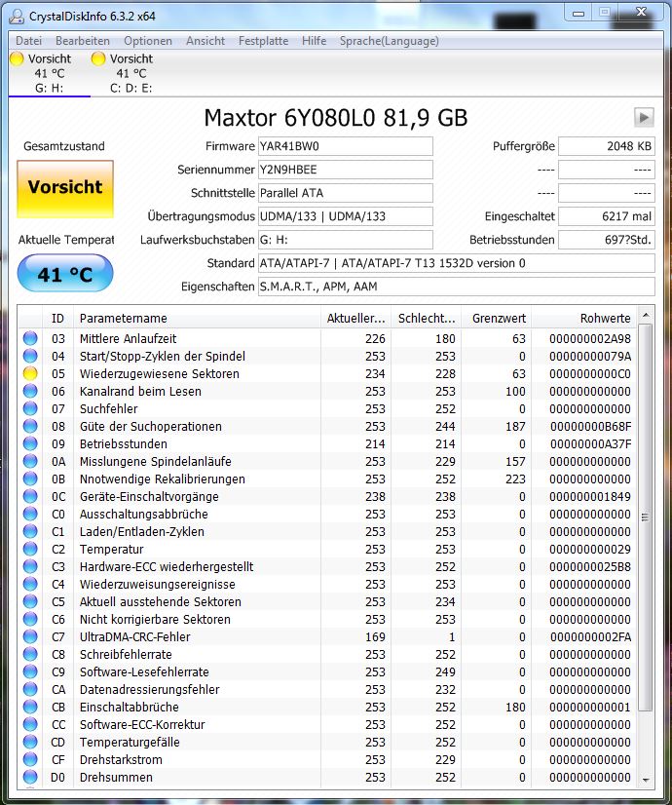Click the CrystalDiskInfo title bar icon
Image resolution: width=672 pixels, height=805 pixels.
tap(17, 17)
